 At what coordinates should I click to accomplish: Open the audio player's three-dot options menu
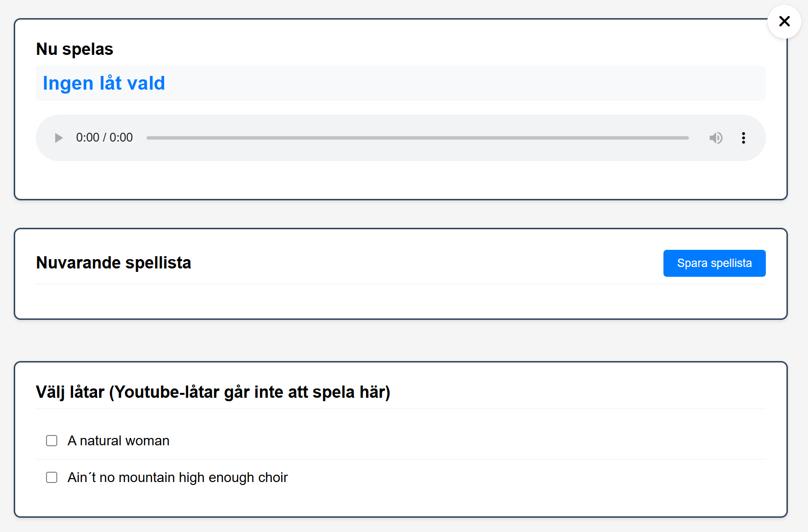[x=743, y=138]
